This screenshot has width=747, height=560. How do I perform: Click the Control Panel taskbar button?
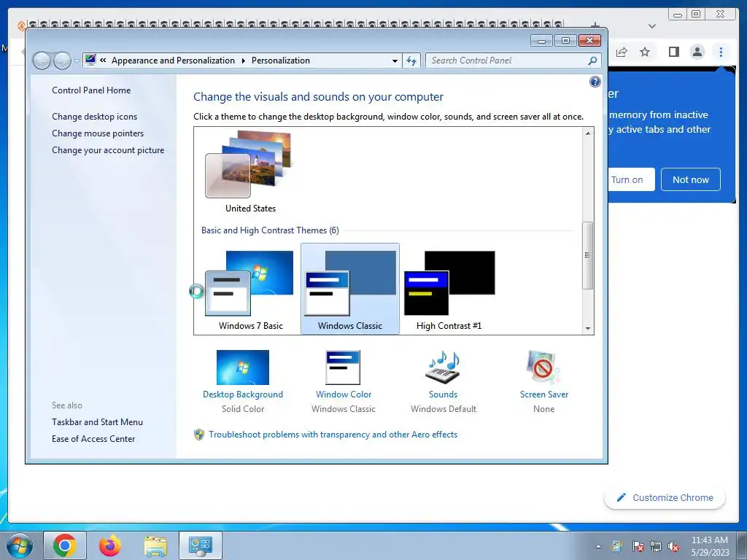click(201, 545)
